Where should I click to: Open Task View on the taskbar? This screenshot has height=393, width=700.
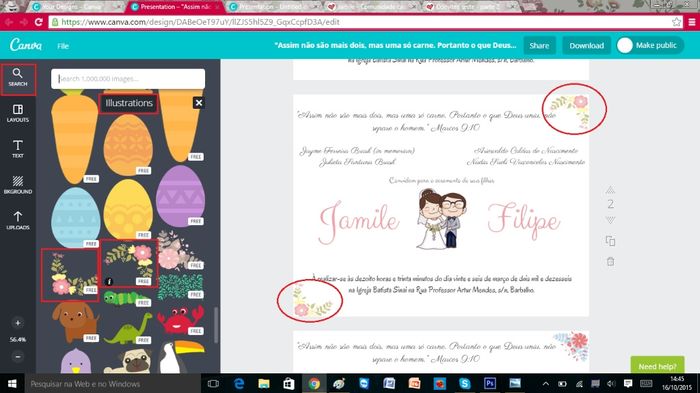213,384
